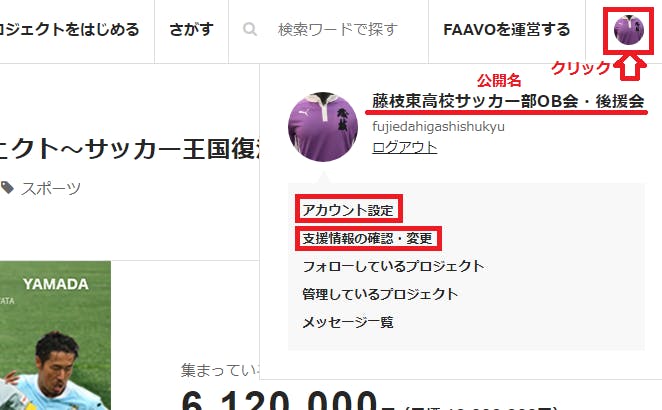Click the スポーツ category tag link

point(51,188)
